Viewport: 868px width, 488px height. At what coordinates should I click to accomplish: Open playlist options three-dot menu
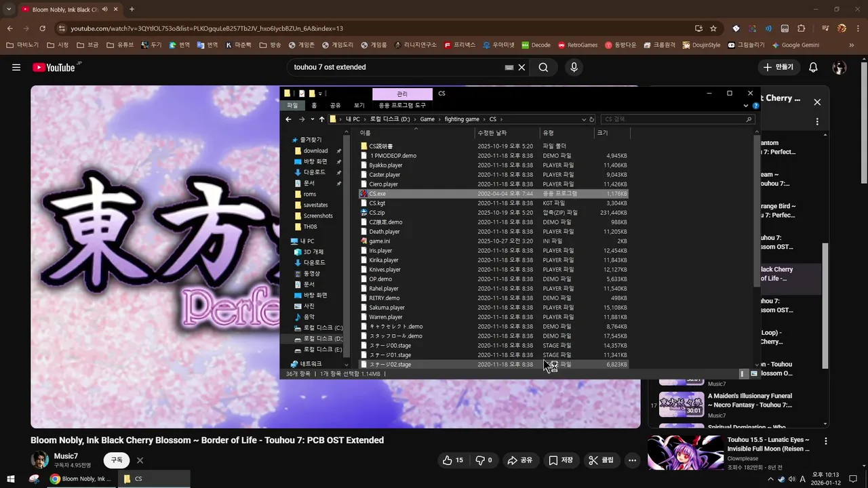point(817,122)
